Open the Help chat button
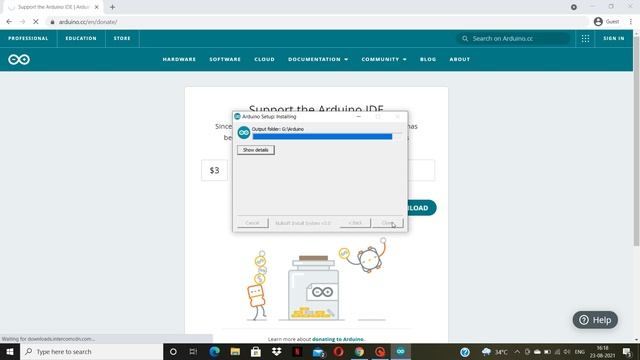Image resolution: width=640 pixels, height=360 pixels. pyautogui.click(x=595, y=320)
